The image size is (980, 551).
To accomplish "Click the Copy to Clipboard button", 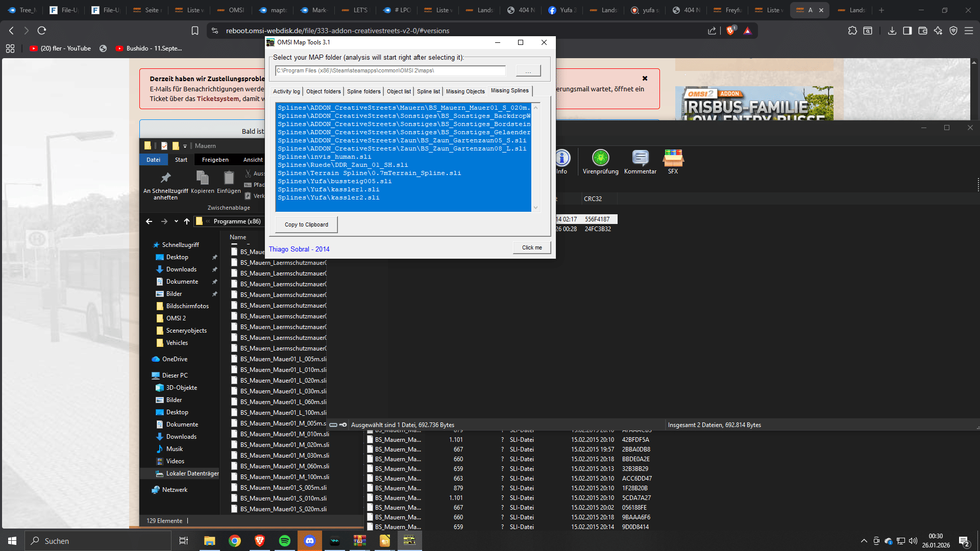I will click(x=306, y=224).
